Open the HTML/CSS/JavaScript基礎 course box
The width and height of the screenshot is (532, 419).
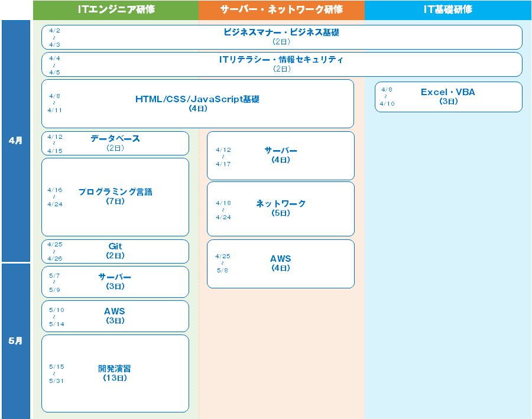[x=197, y=104]
